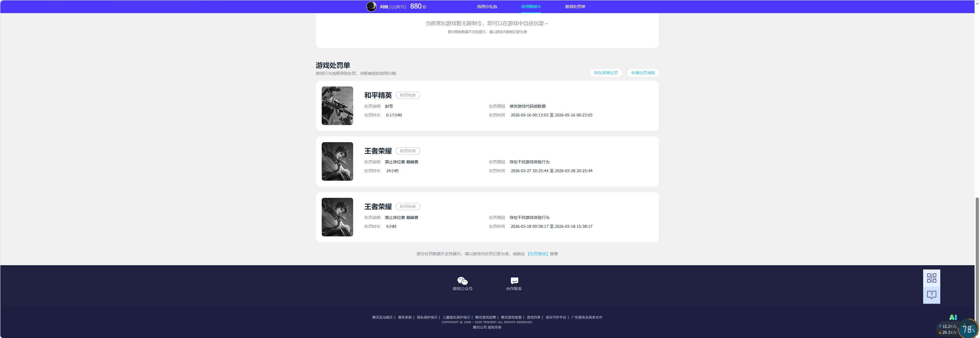980x338 pixels.
Task: Click the username 阿魏 in the top bar
Action: (384, 7)
